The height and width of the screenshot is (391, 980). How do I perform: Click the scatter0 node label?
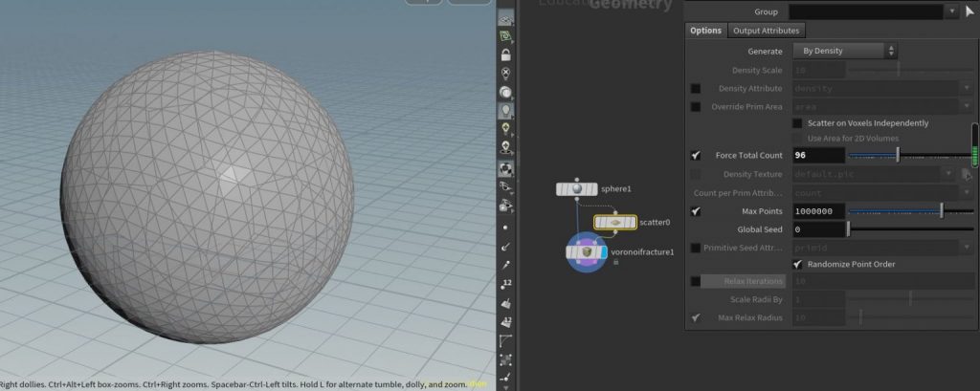(x=655, y=222)
